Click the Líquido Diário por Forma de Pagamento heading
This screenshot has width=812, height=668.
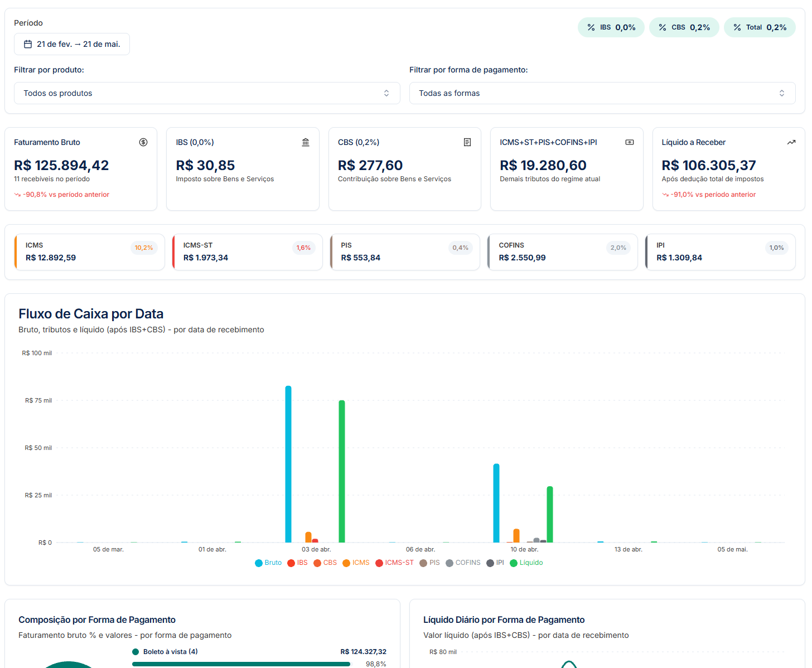pos(504,619)
